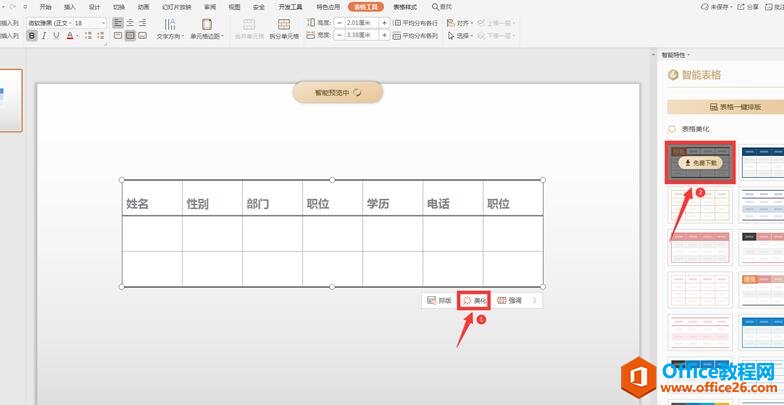Screen dimensions: 784x405
Task: Click the 姓名 header cell
Action: [152, 198]
